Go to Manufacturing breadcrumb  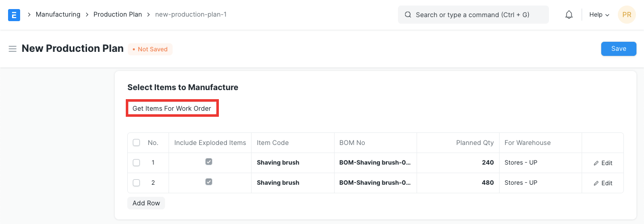(58, 15)
